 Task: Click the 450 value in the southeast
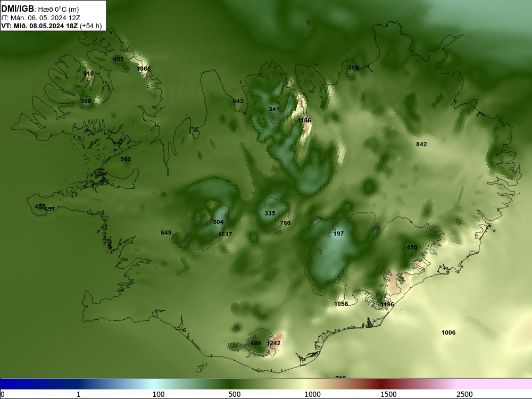coord(412,248)
